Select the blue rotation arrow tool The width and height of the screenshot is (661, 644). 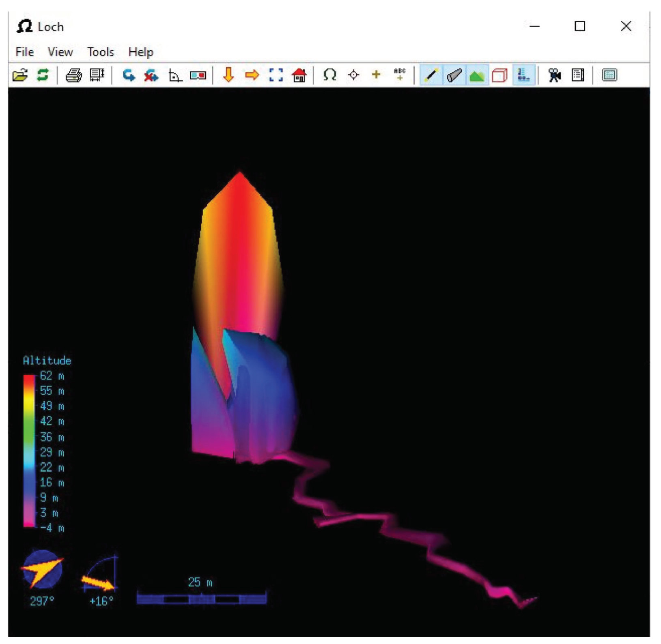pos(129,75)
